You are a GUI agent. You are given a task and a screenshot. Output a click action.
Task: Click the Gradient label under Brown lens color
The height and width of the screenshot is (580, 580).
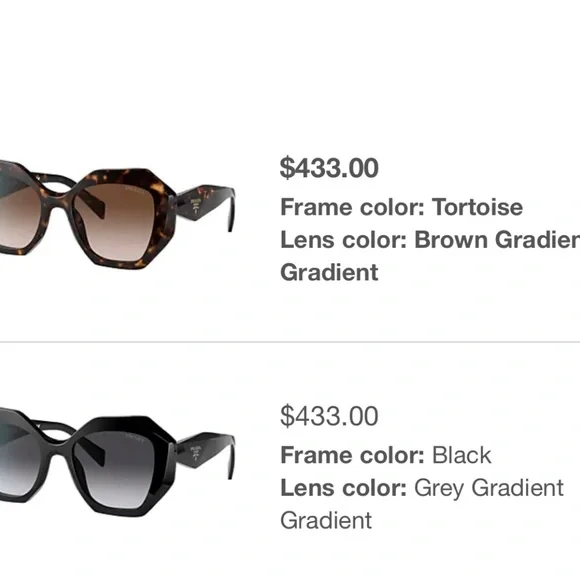click(329, 273)
